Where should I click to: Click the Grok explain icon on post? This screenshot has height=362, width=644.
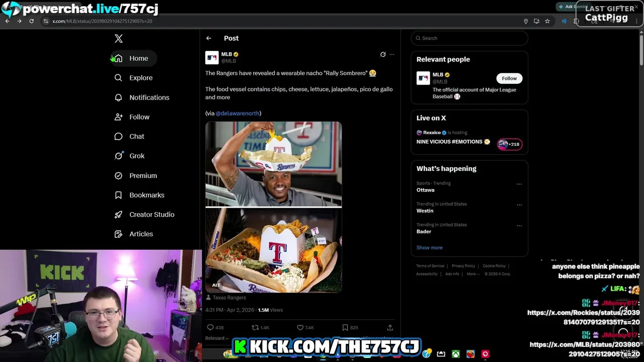383,54
